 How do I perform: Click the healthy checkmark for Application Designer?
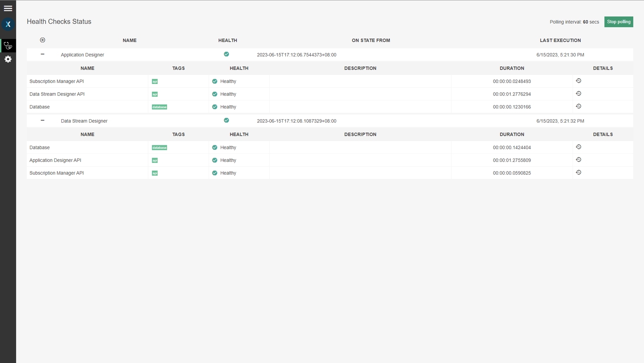[226, 54]
